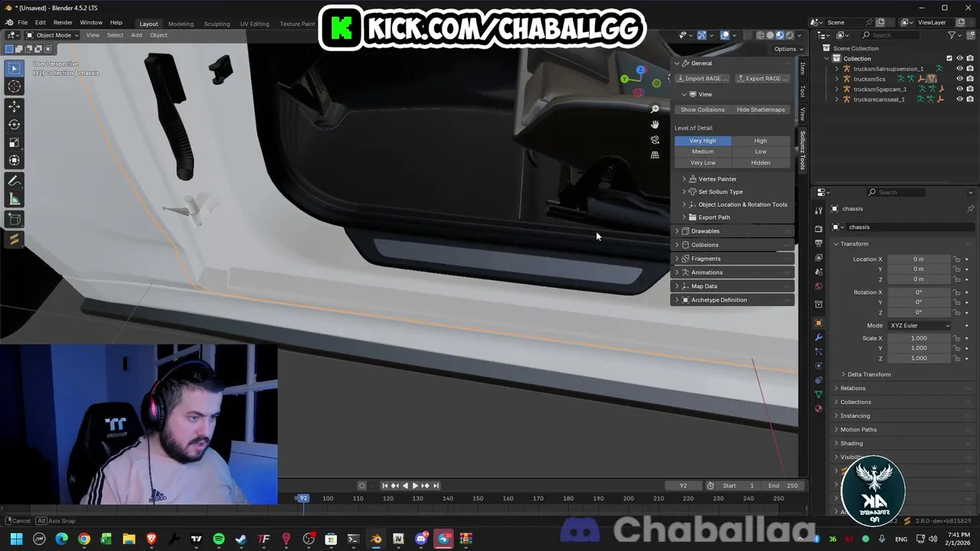Expand trucksm5airsupsension_1 in outliner
Screen dimensions: 980x551
pos(837,69)
